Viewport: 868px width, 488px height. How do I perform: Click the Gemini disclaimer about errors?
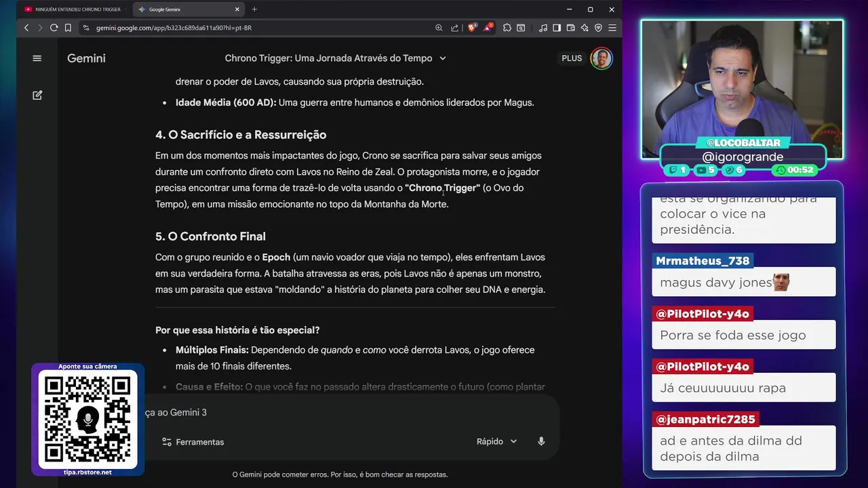click(340, 474)
